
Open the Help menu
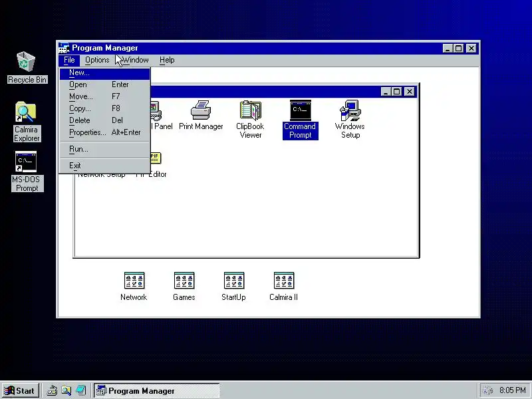click(167, 60)
